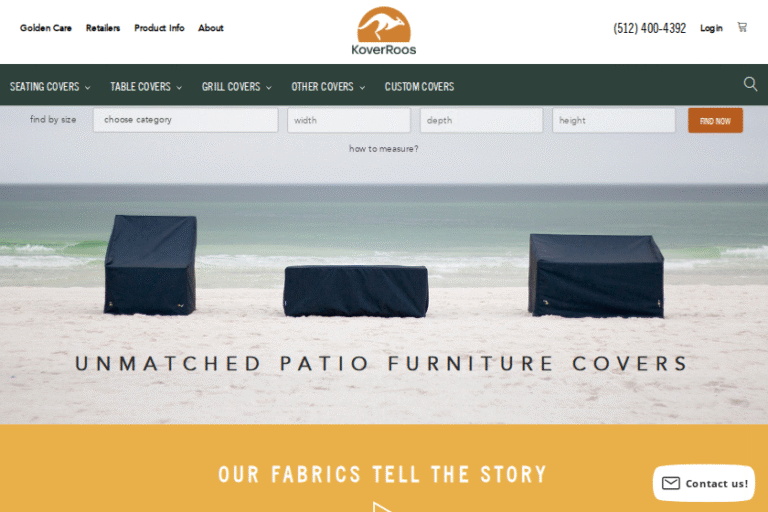The image size is (768, 512).
Task: Expand the Table Covers menu
Action: [x=146, y=87]
